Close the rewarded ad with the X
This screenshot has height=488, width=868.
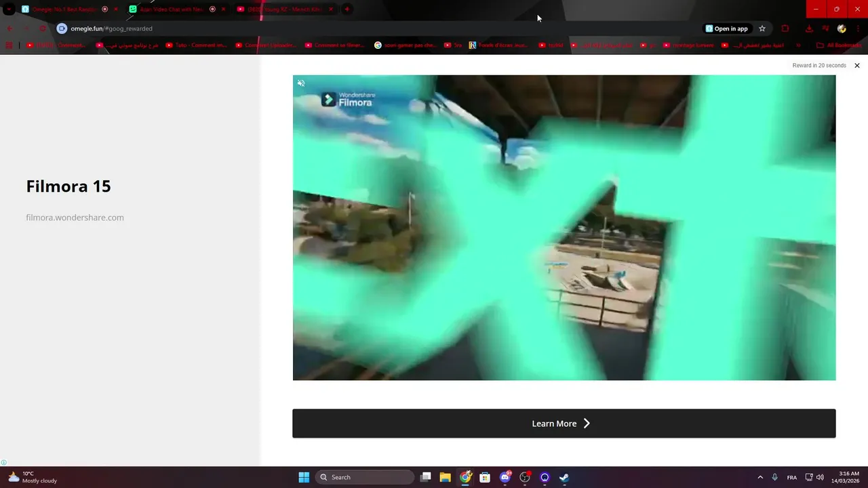click(x=857, y=66)
